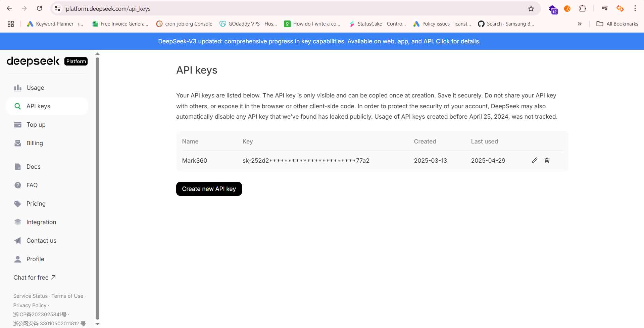The image size is (644, 328).
Task: Open StatusCake bookmark
Action: coord(378,24)
